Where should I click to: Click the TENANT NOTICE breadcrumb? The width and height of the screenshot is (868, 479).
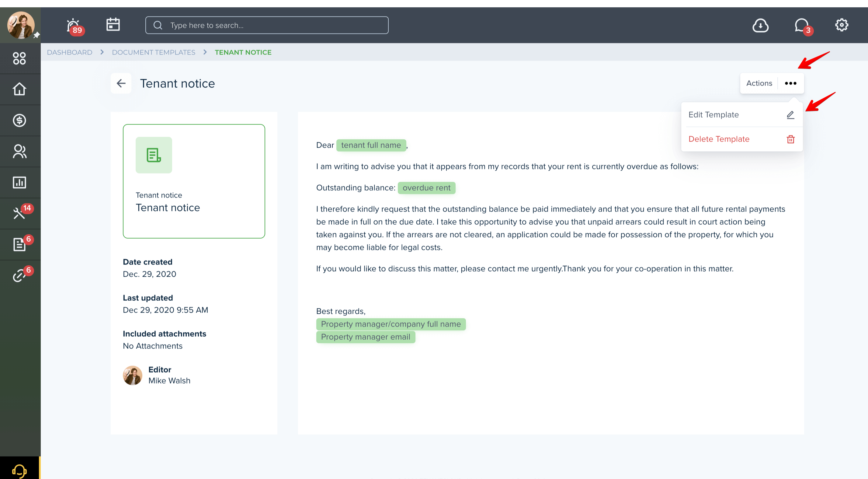coord(243,52)
